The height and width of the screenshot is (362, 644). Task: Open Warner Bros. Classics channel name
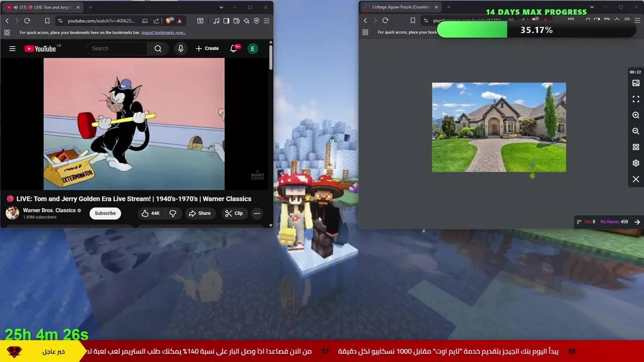click(x=49, y=210)
